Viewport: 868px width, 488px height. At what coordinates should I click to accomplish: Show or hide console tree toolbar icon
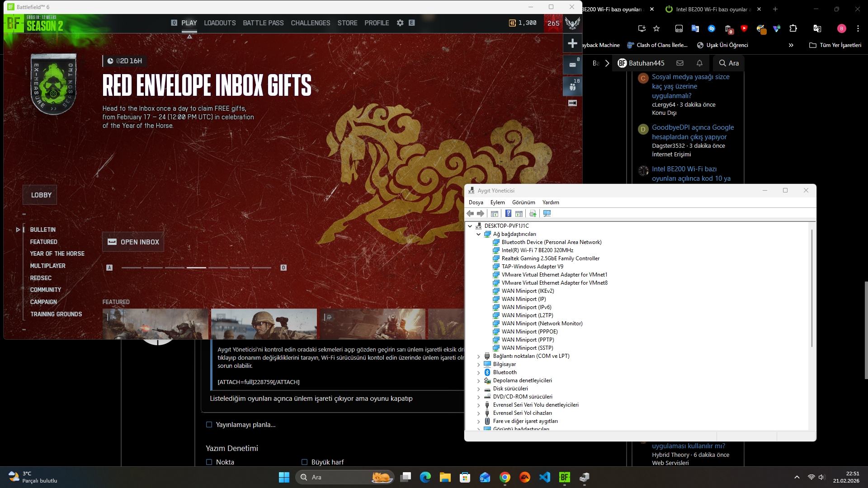click(x=495, y=214)
